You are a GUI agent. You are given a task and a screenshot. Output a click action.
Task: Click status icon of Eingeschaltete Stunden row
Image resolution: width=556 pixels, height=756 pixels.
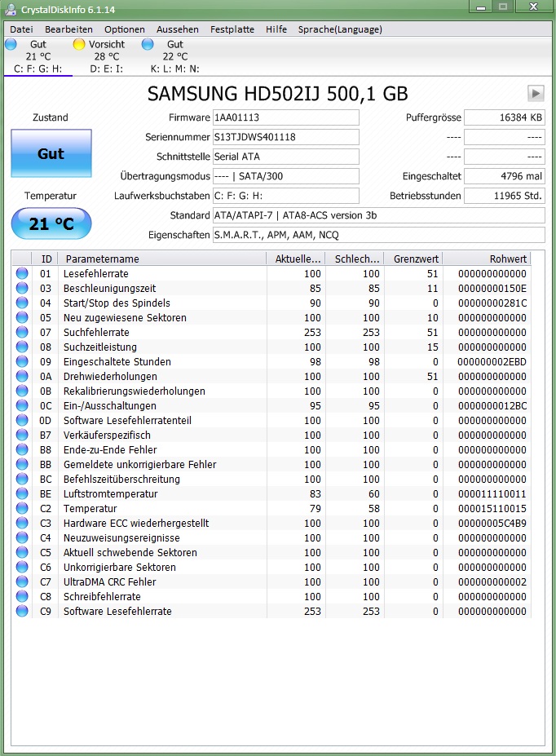coord(22,361)
